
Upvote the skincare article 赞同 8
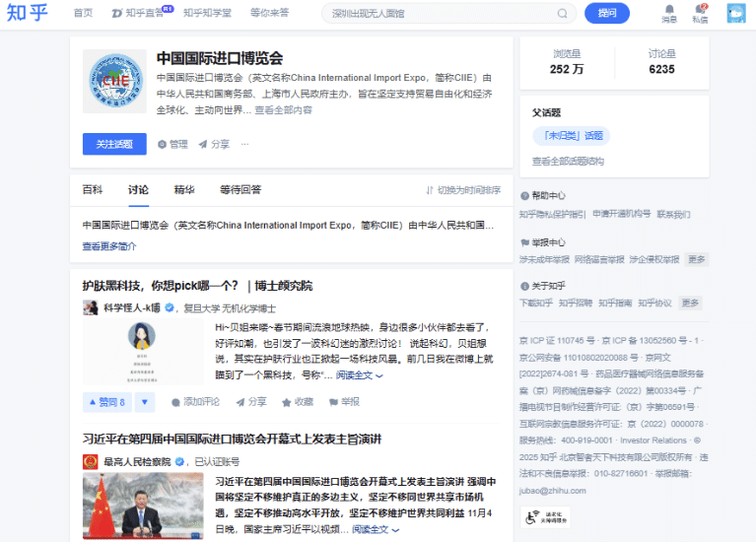[107, 402]
